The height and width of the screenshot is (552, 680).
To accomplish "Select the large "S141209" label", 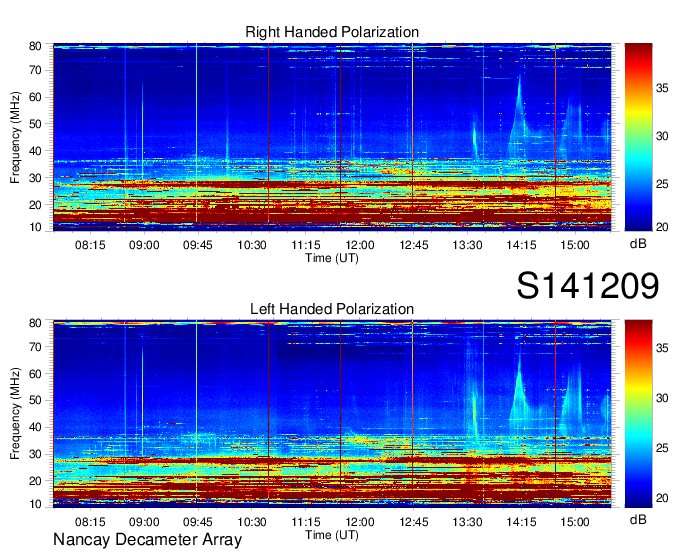I will 588,286.
